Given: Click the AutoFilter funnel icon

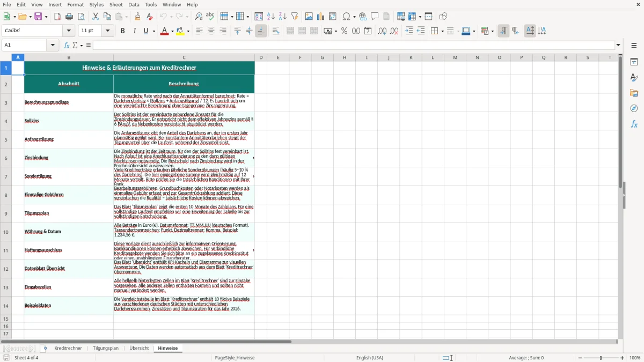Looking at the screenshot, I should [x=295, y=17].
